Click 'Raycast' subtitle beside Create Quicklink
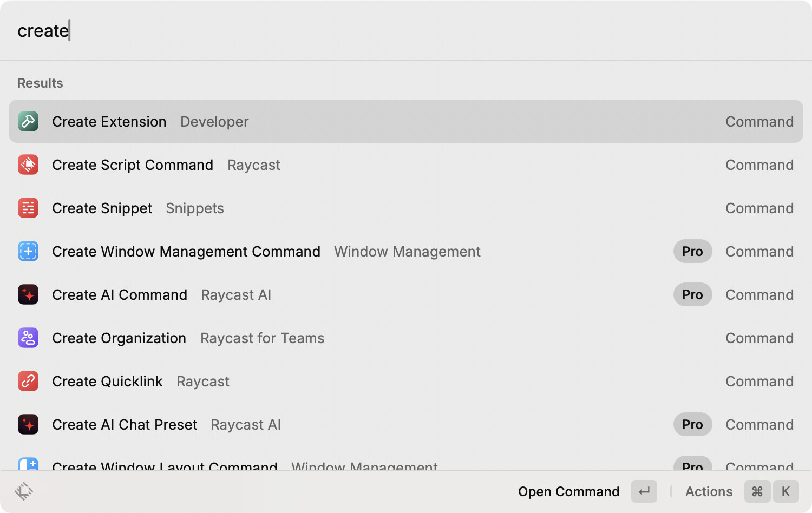Image resolution: width=812 pixels, height=513 pixels. (203, 382)
